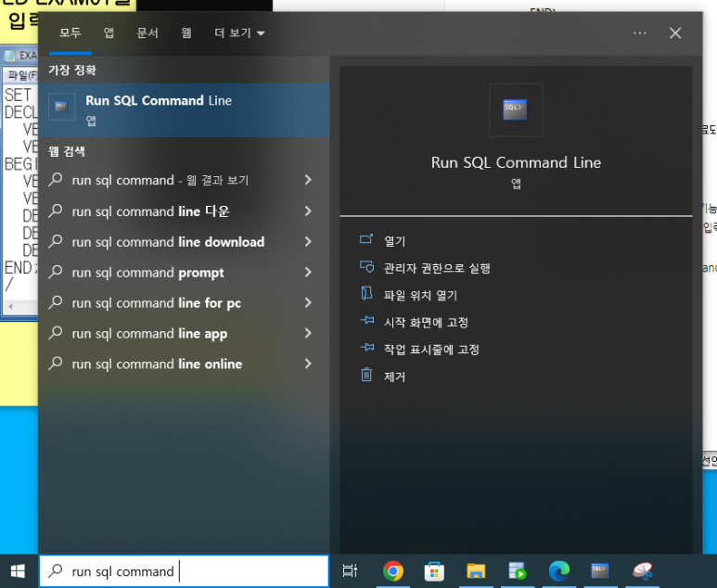
Task: Expand chevron for 'line download' suggestion
Action: (308, 242)
